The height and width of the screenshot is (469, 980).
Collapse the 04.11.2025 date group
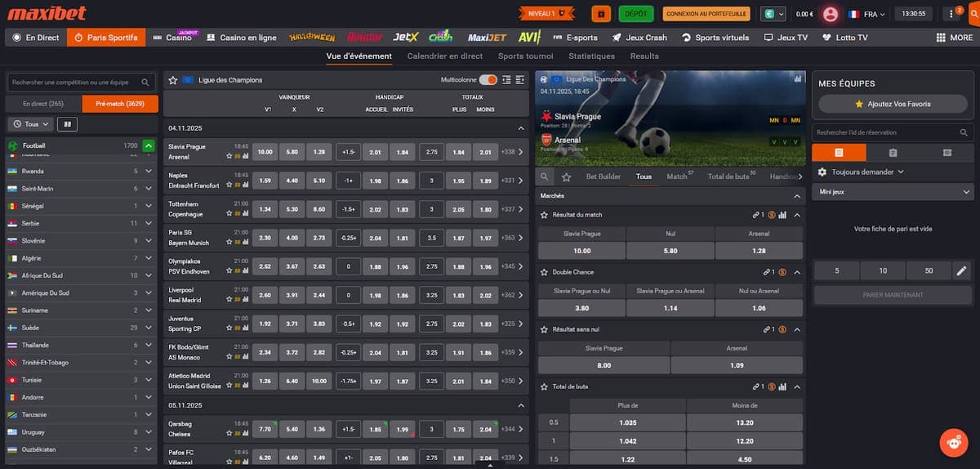click(x=521, y=128)
